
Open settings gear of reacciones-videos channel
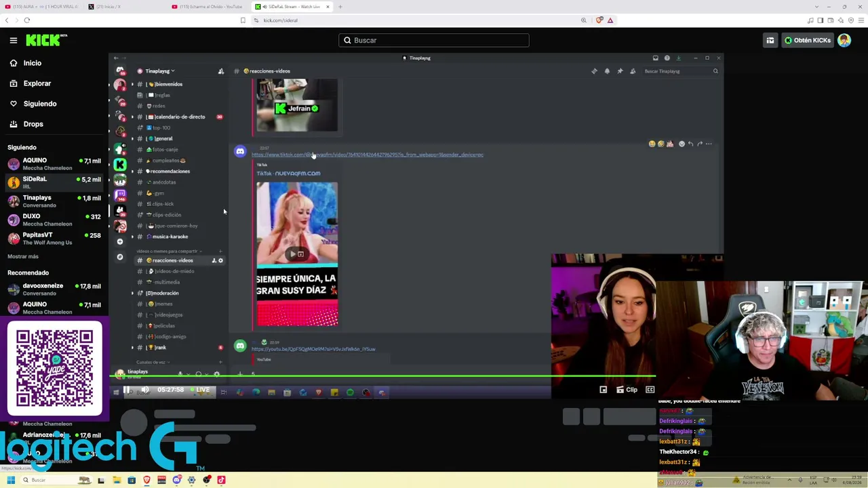(220, 260)
